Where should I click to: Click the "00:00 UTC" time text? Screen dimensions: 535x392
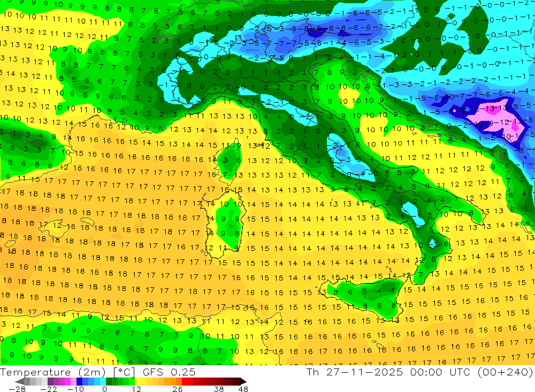click(440, 372)
